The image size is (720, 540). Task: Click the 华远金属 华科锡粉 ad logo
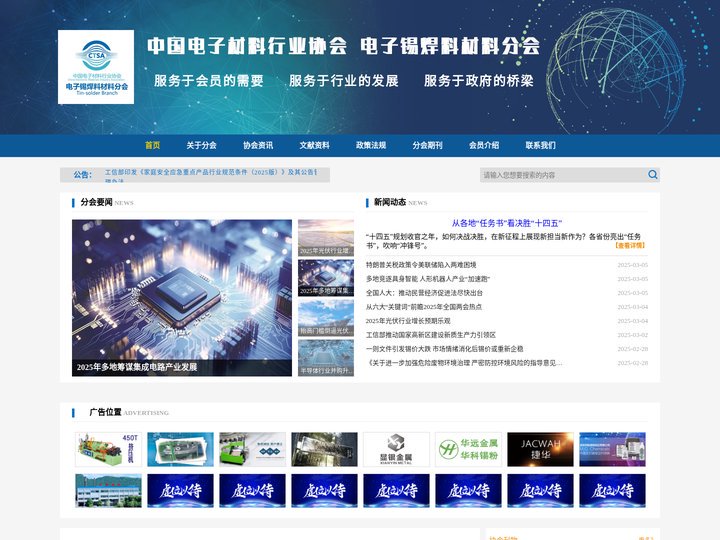468,449
